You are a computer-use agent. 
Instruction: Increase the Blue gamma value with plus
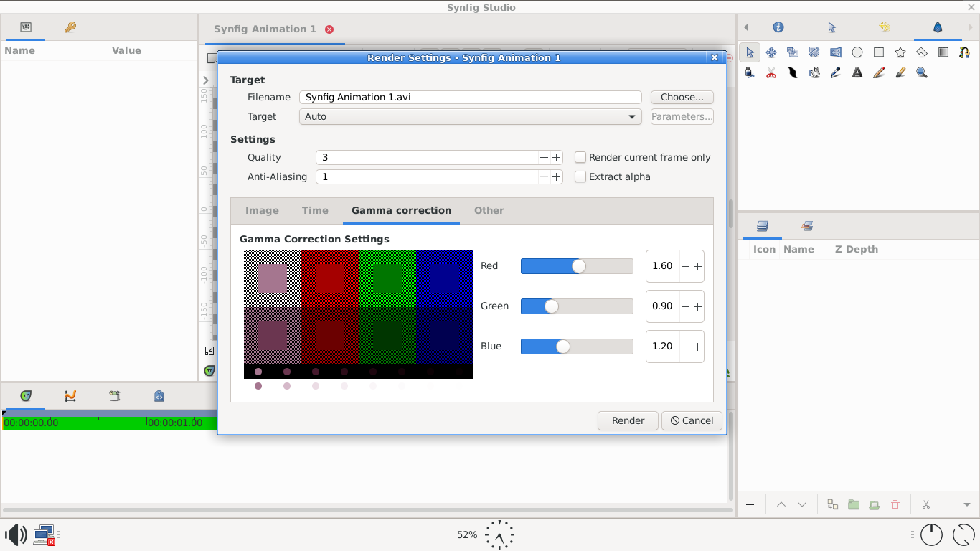(x=698, y=347)
